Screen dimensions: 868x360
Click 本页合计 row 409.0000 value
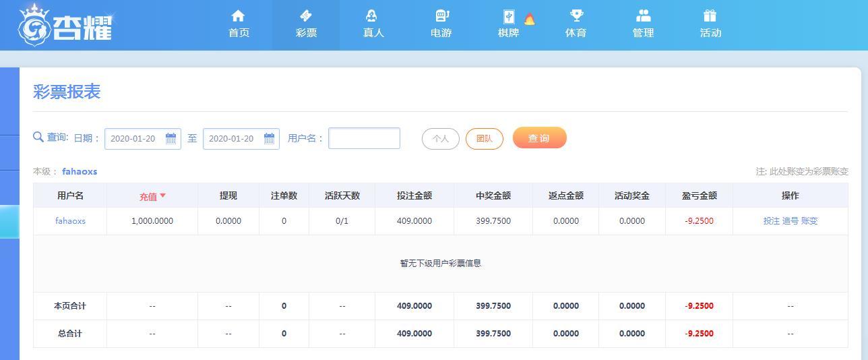[x=414, y=305]
